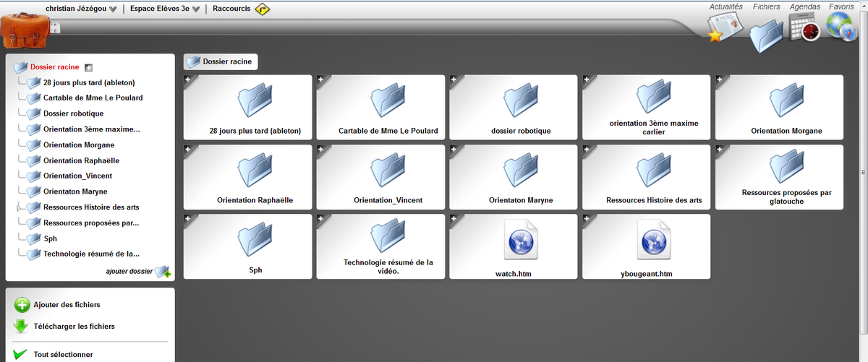The image size is (868, 362).
Task: Select Cartable de Mme Le Poulard tree item
Action: (x=93, y=98)
